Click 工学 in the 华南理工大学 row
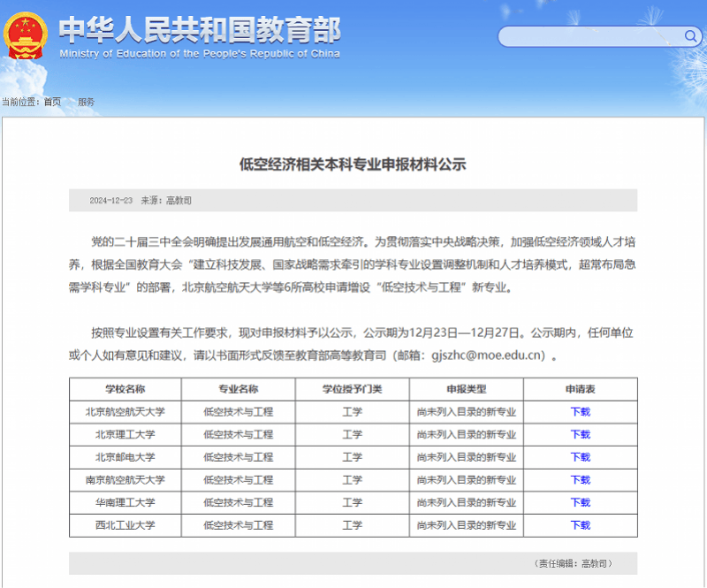This screenshot has width=707, height=588. click(352, 502)
